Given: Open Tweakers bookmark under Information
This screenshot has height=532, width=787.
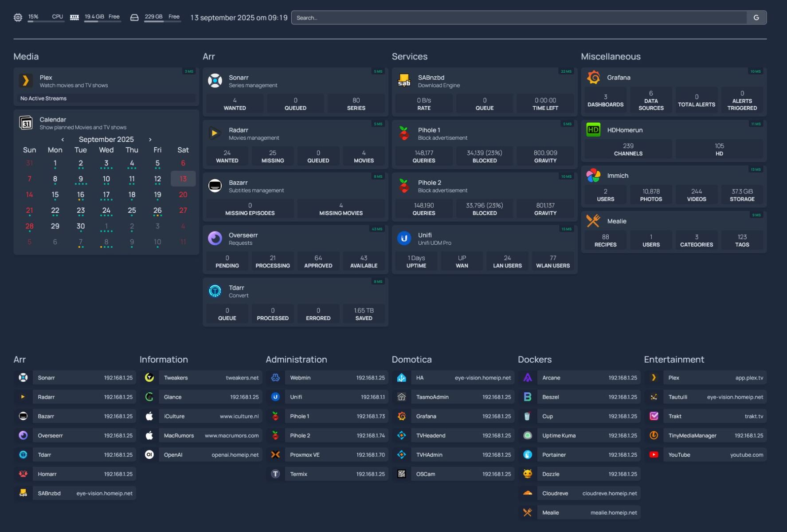Looking at the screenshot, I should click(x=201, y=378).
